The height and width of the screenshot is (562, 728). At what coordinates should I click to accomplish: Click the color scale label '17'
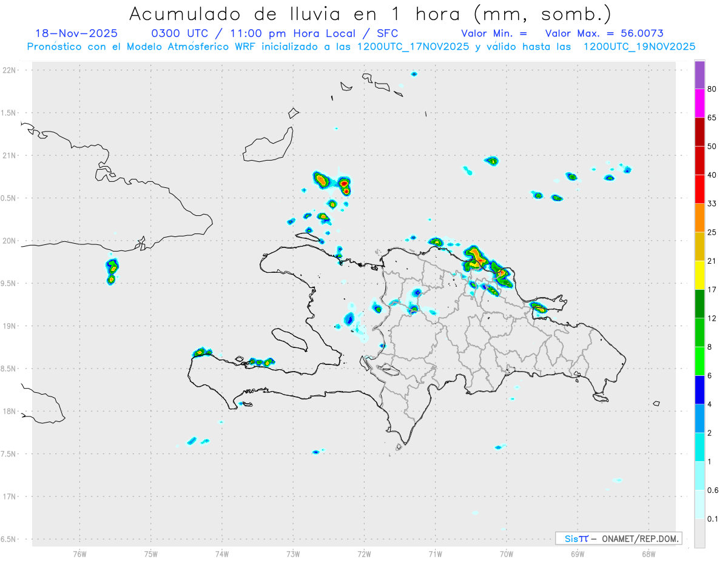point(712,289)
